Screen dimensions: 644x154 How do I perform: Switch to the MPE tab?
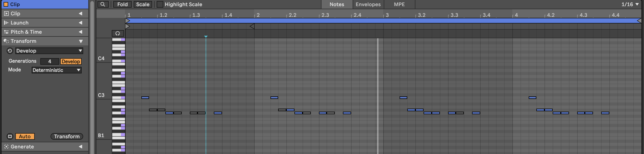(x=399, y=4)
